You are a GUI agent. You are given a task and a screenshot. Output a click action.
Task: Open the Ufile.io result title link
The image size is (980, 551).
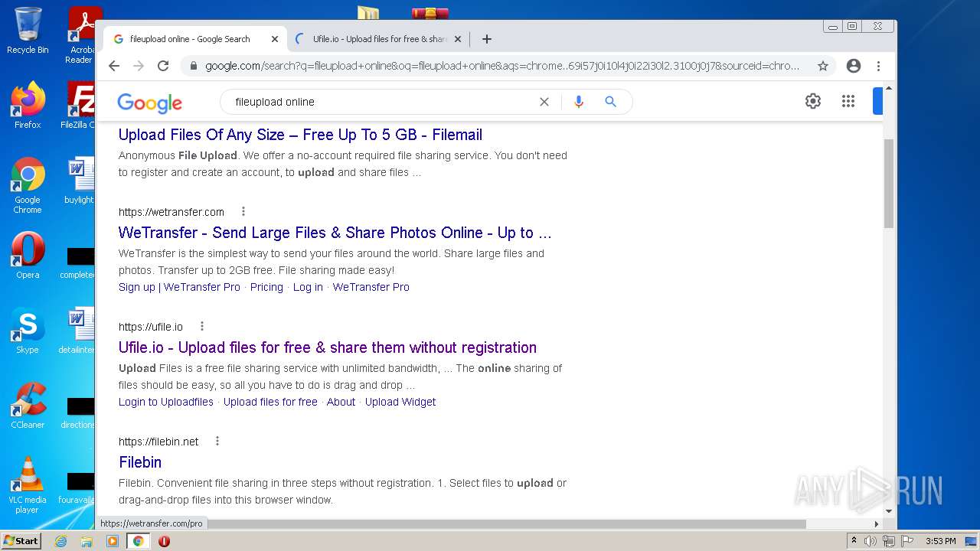coord(328,347)
